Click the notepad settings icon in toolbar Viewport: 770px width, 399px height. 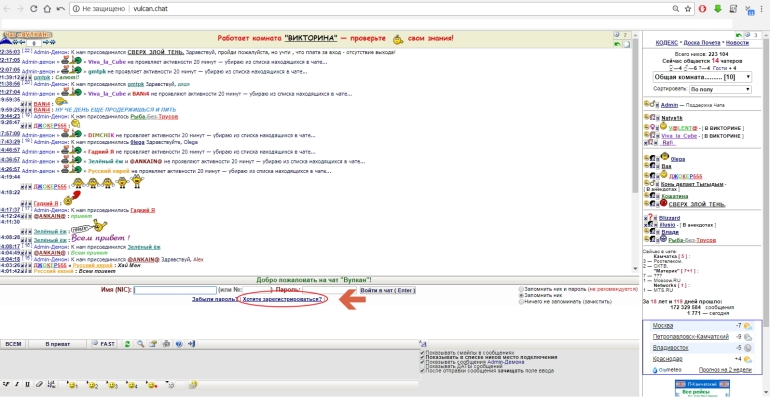(153, 344)
